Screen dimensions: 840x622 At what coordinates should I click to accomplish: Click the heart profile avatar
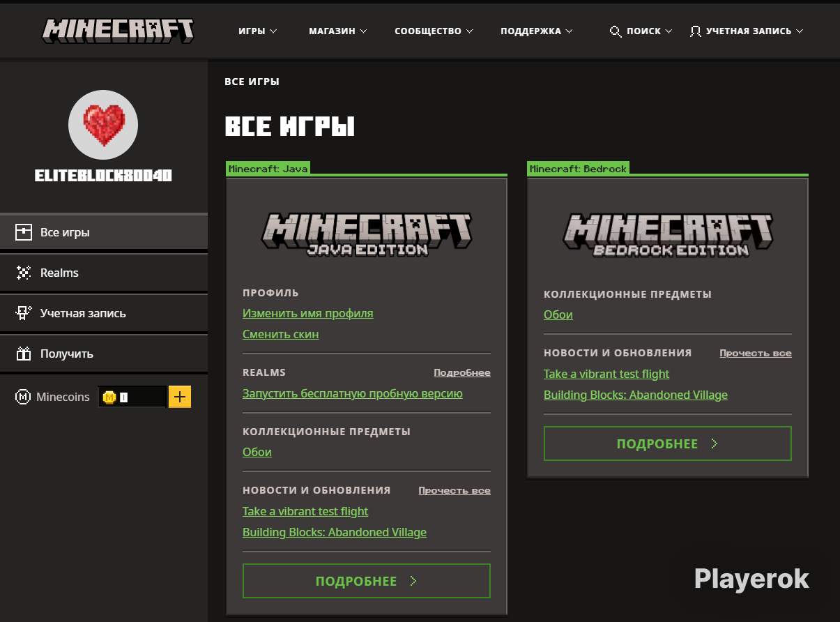103,125
